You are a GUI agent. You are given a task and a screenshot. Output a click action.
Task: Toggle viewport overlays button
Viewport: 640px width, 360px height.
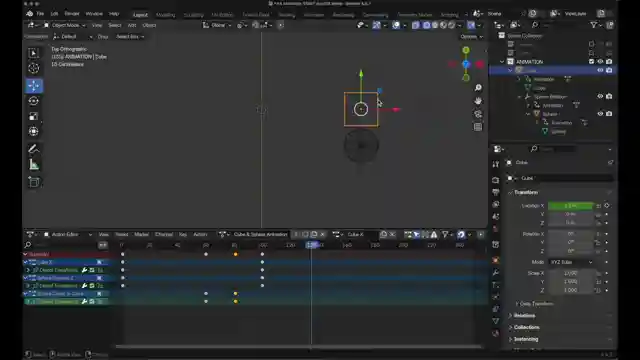(x=396, y=25)
